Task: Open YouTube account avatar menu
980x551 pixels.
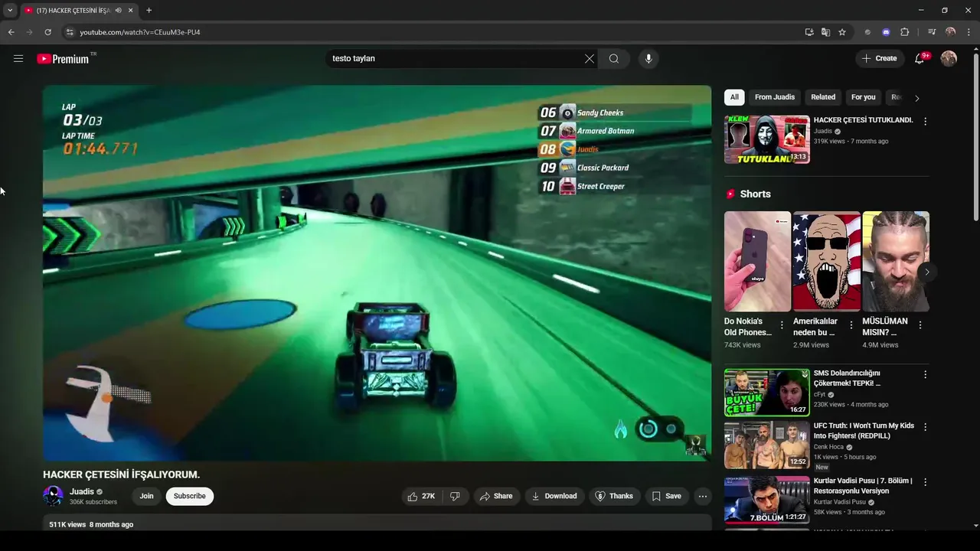Action: (949, 58)
